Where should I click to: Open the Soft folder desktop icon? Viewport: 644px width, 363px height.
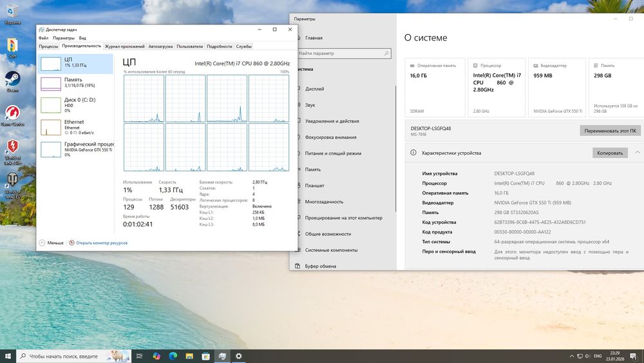(12, 48)
